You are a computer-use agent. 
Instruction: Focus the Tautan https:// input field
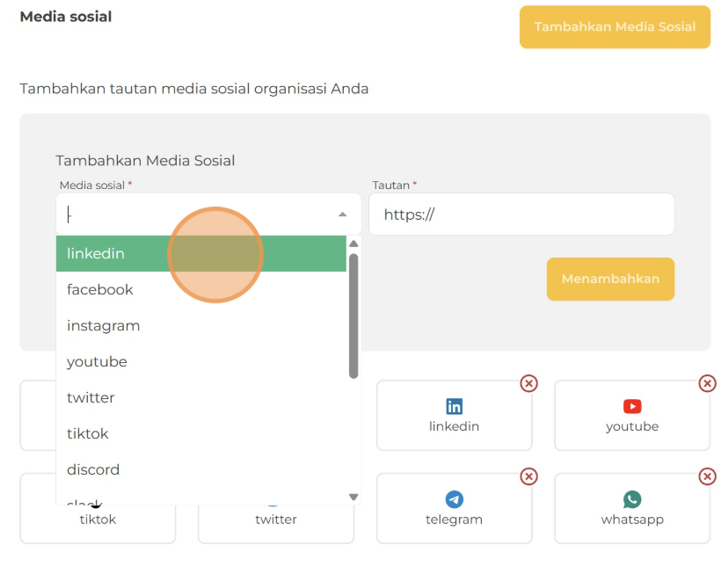coord(521,214)
